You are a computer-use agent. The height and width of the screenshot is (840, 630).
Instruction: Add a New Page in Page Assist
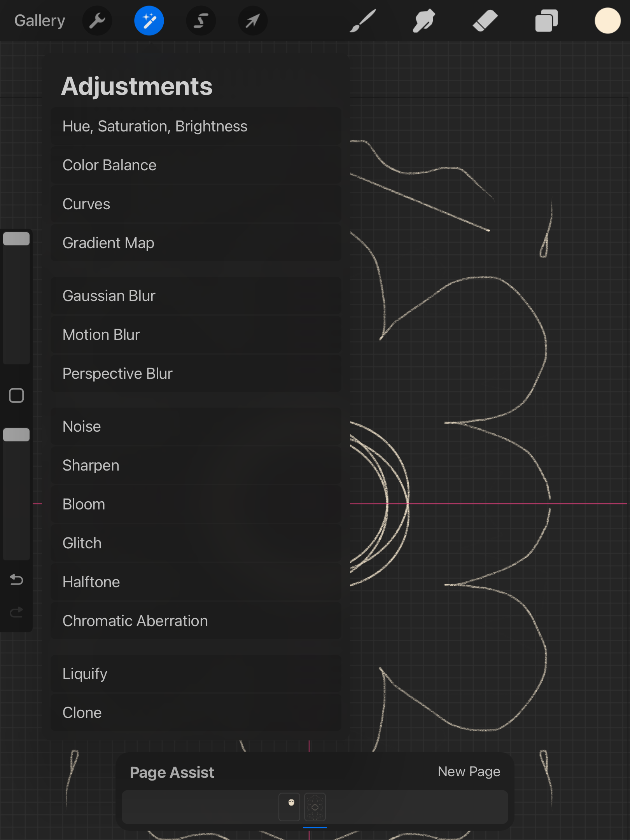(x=469, y=772)
